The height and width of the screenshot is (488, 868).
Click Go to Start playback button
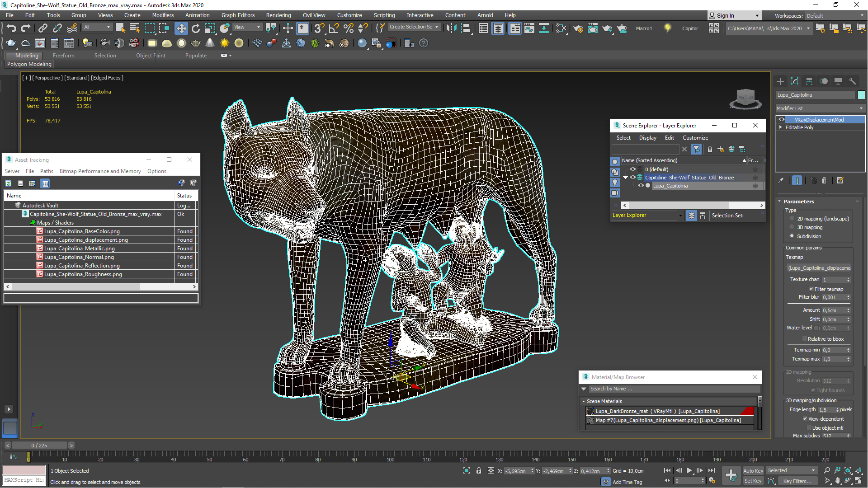coord(667,471)
